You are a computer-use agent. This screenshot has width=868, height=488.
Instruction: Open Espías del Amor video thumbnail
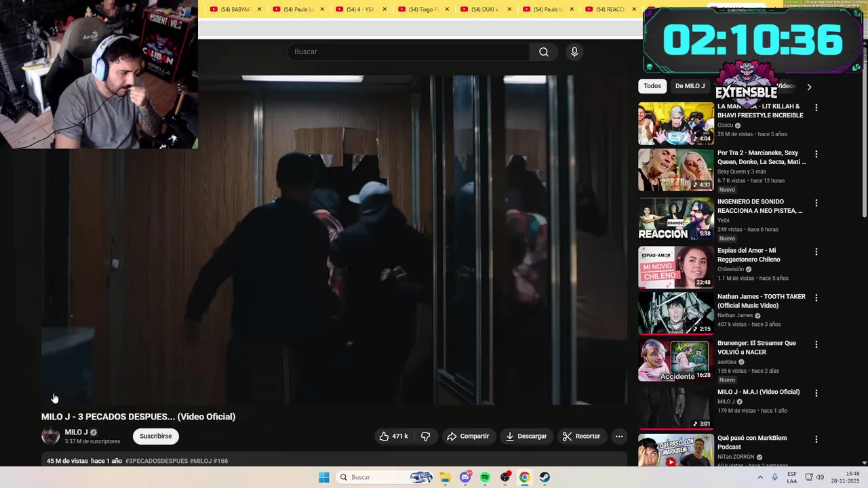[x=675, y=267]
